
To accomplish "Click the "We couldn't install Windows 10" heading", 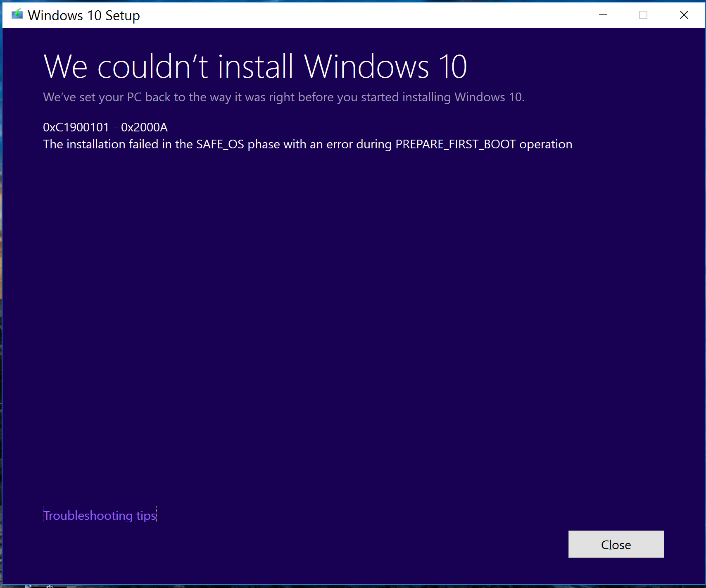I will click(255, 67).
